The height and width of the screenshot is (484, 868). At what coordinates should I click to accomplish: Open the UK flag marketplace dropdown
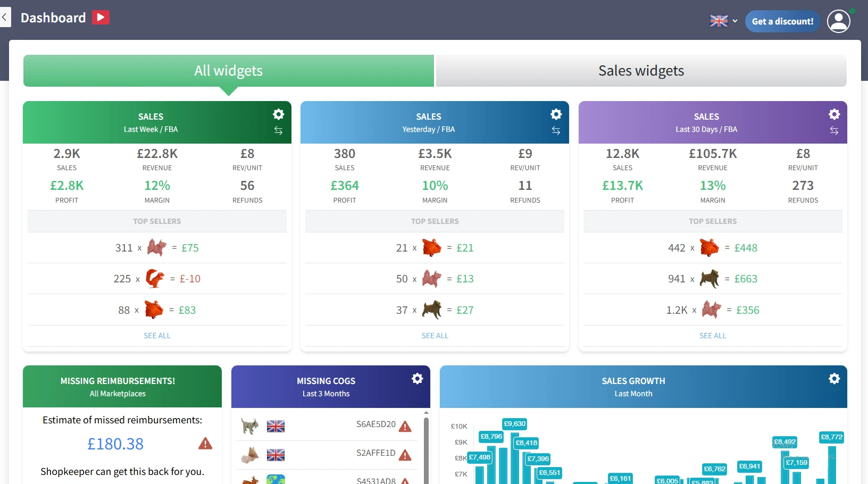click(724, 21)
